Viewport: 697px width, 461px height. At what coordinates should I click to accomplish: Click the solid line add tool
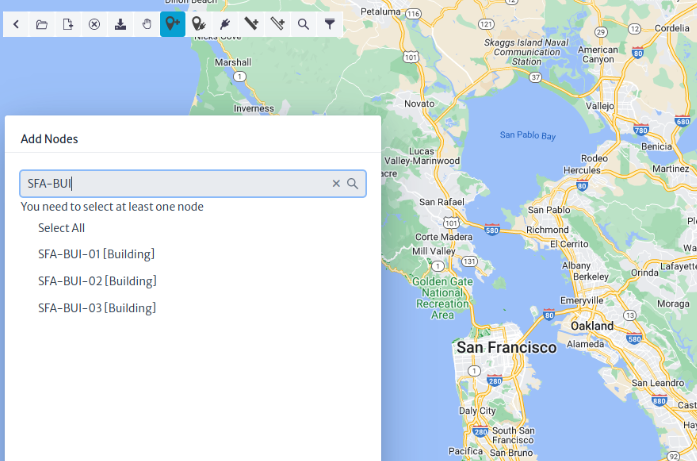tap(251, 24)
